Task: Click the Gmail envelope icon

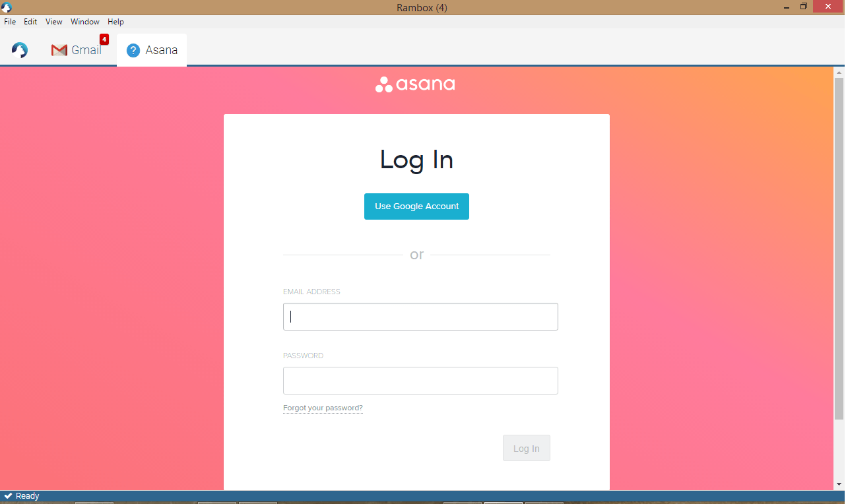Action: tap(59, 50)
